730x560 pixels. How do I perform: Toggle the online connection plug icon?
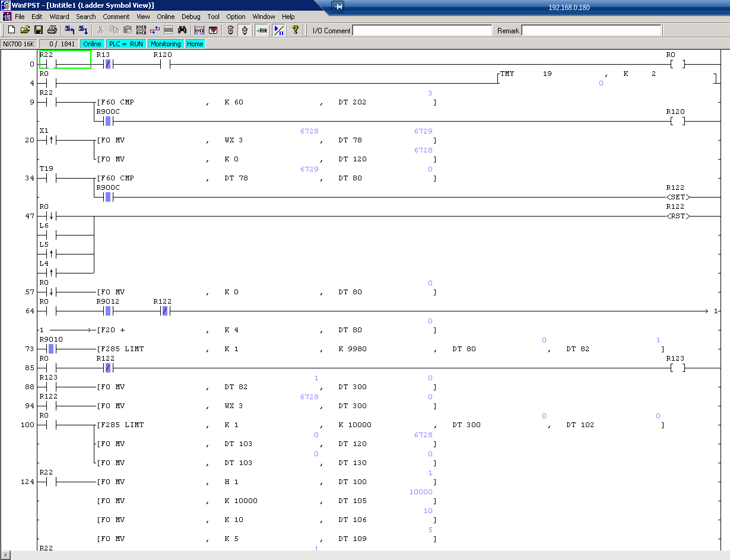click(x=244, y=30)
